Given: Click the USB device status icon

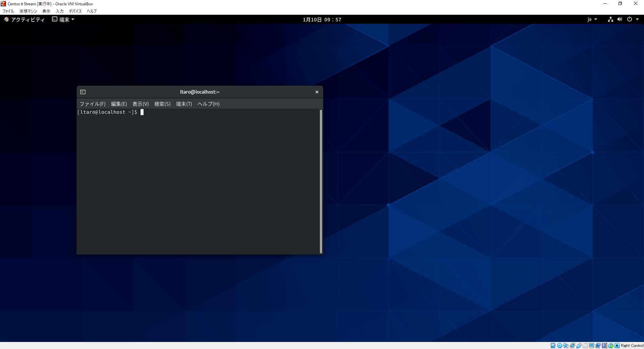Looking at the screenshot, I should tap(579, 346).
